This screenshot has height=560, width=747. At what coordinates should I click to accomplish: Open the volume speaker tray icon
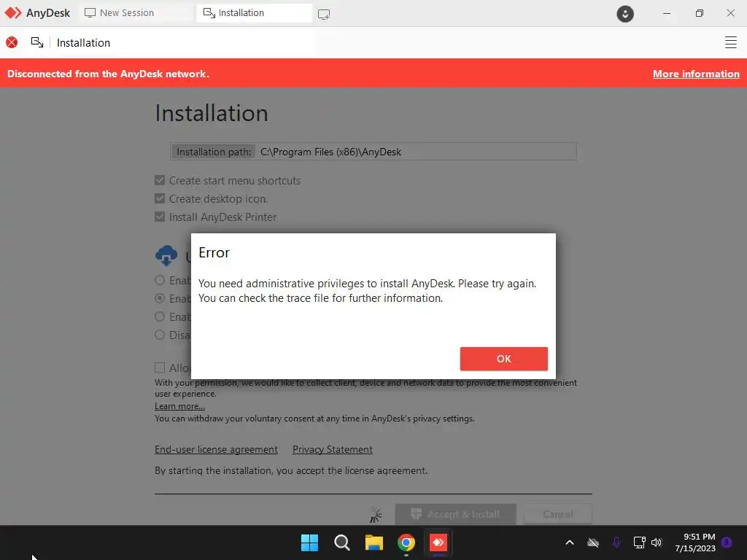click(657, 542)
